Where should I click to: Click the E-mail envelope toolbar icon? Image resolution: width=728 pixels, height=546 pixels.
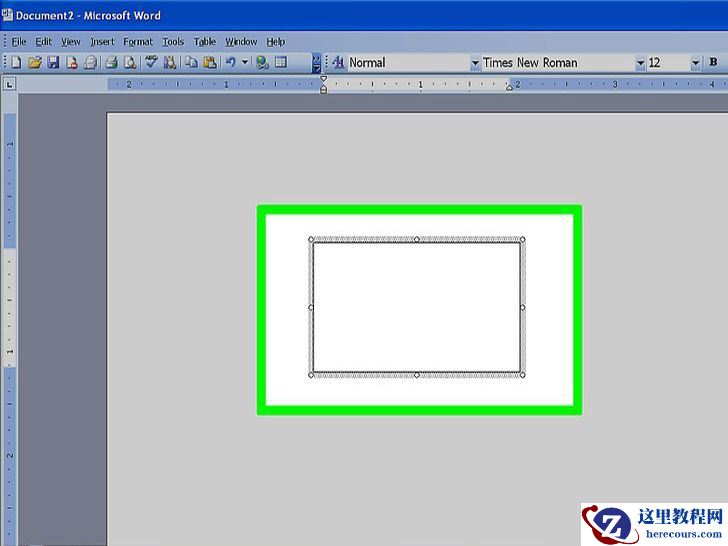91,62
